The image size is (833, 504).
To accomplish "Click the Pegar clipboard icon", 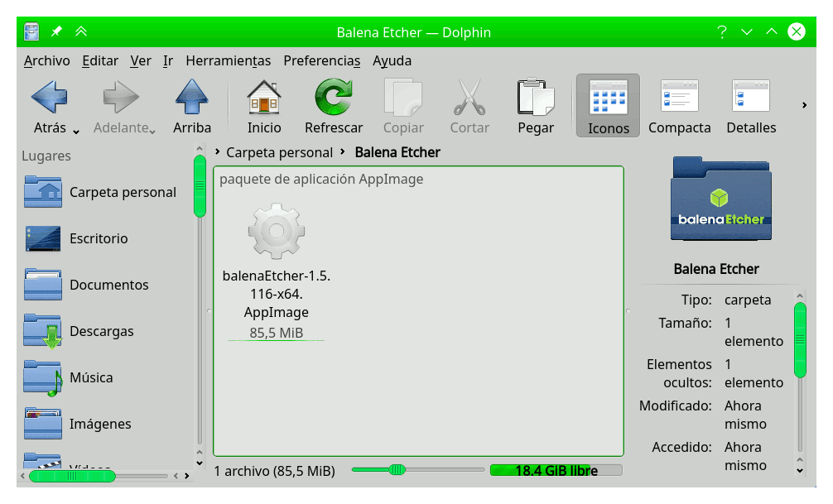I will [535, 98].
